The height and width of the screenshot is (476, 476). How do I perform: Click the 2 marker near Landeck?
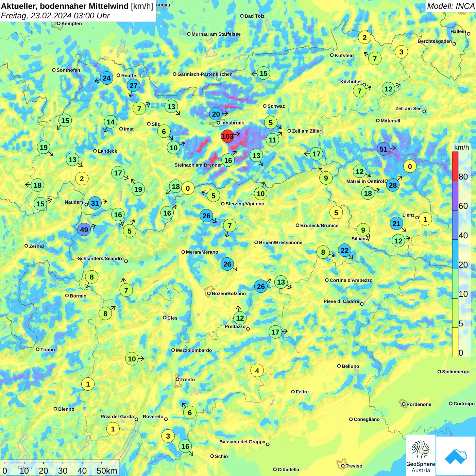[82, 178]
